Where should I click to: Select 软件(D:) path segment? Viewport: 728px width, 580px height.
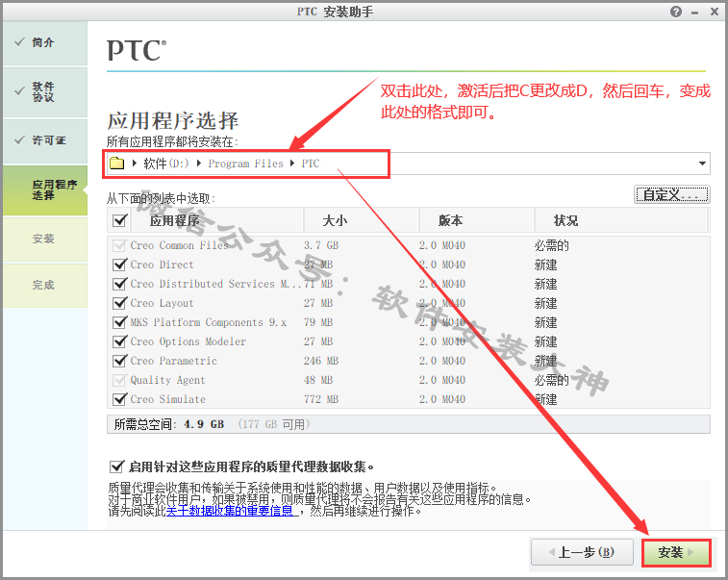[166, 163]
